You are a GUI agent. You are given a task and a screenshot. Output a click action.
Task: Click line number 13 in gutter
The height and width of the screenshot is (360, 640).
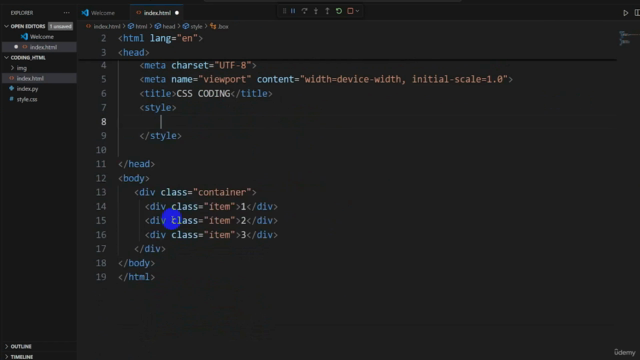(x=101, y=192)
